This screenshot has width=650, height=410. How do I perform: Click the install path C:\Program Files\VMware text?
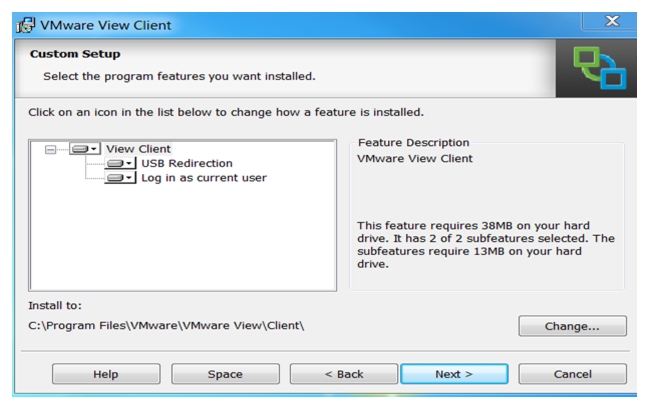(x=166, y=325)
